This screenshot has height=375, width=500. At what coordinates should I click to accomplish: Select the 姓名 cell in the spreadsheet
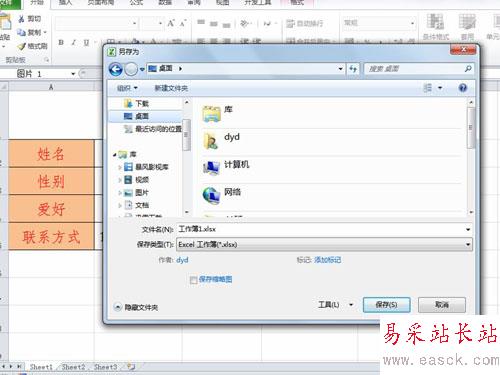click(51, 154)
